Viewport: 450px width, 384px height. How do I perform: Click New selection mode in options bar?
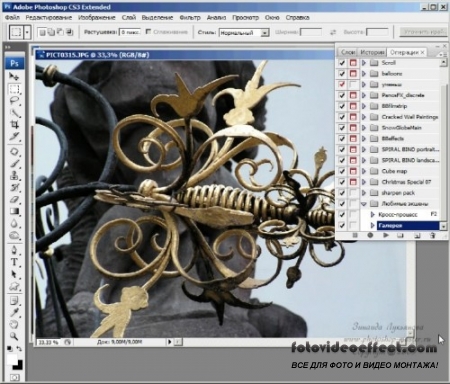click(42, 32)
